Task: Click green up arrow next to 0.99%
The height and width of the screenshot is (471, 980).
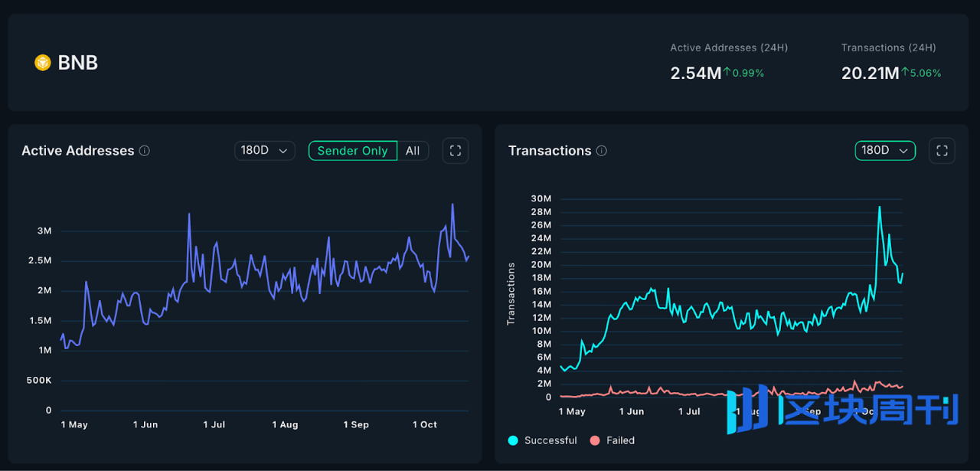Action: (727, 73)
